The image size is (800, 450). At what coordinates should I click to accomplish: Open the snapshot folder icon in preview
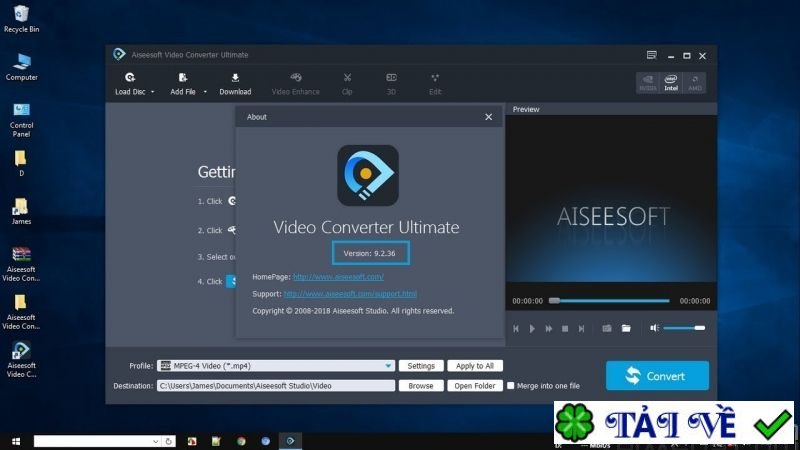coord(626,328)
